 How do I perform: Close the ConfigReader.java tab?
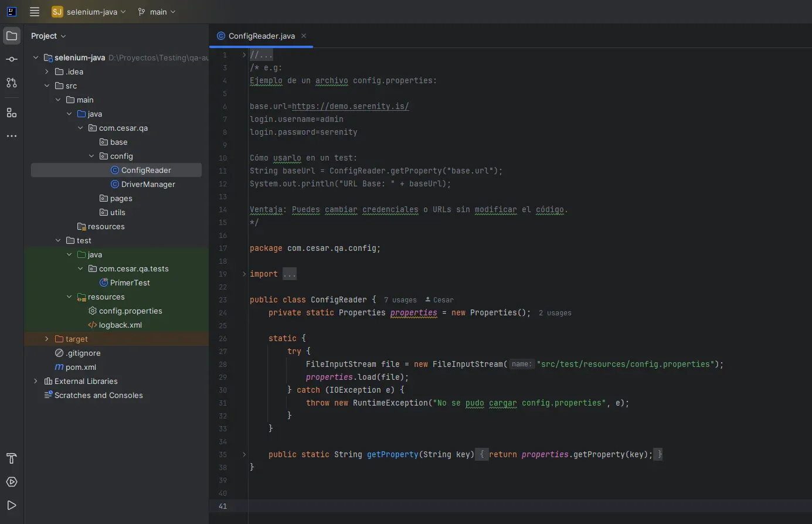304,36
